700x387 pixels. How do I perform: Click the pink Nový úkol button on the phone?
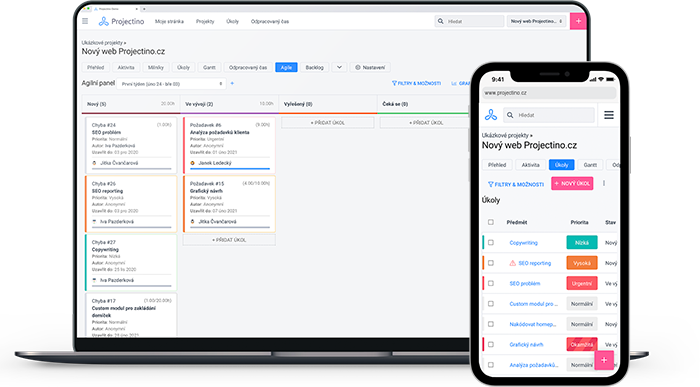pyautogui.click(x=572, y=183)
